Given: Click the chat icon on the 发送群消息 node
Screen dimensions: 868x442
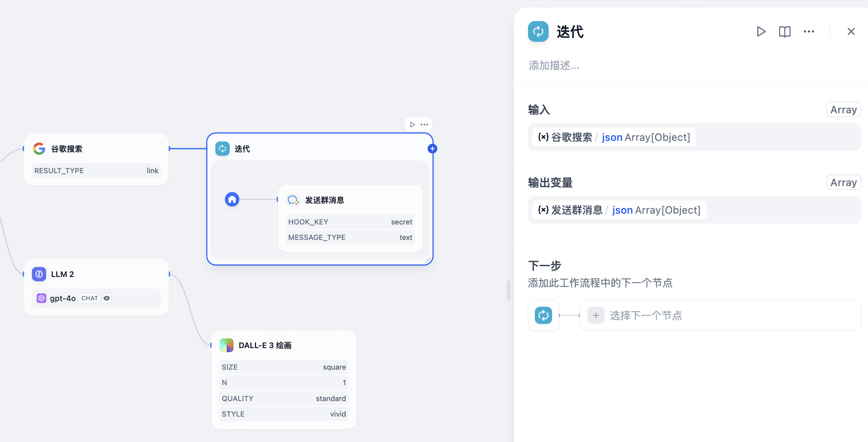Looking at the screenshot, I should (x=293, y=199).
